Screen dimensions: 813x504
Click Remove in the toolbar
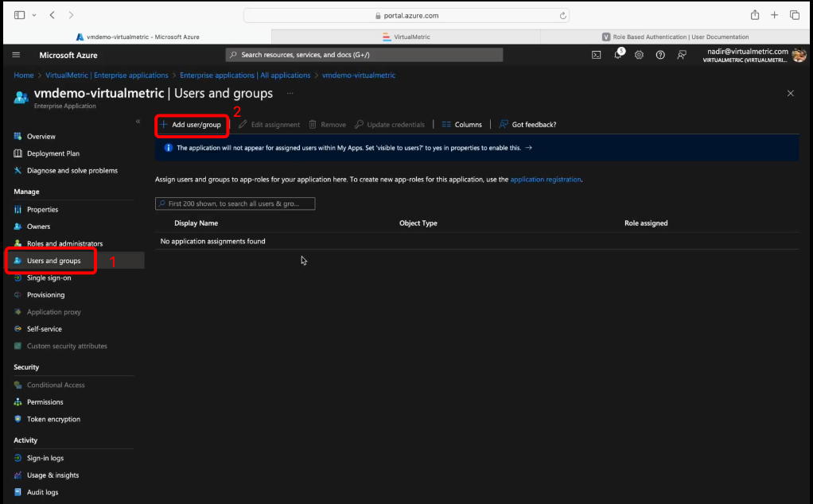[327, 125]
